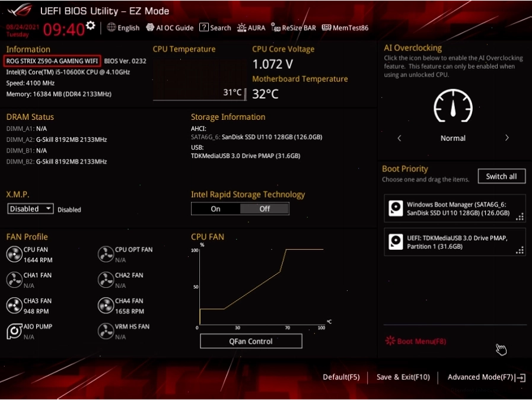Click DIMM_A2 G-Skill memory entry

pos(57,139)
